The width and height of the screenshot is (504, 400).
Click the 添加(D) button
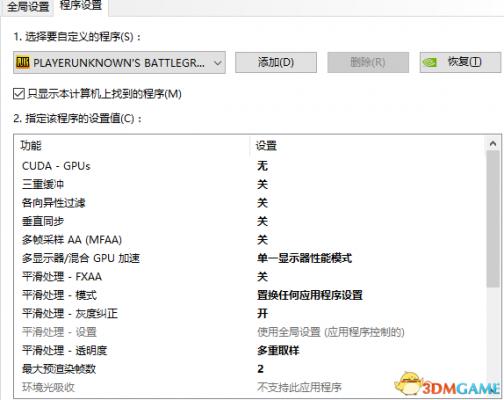pyautogui.click(x=276, y=62)
